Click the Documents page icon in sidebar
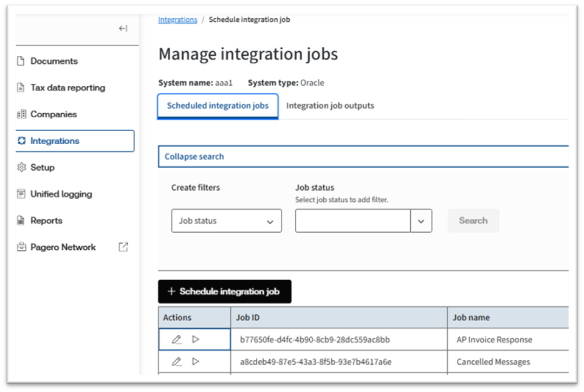 click(21, 61)
